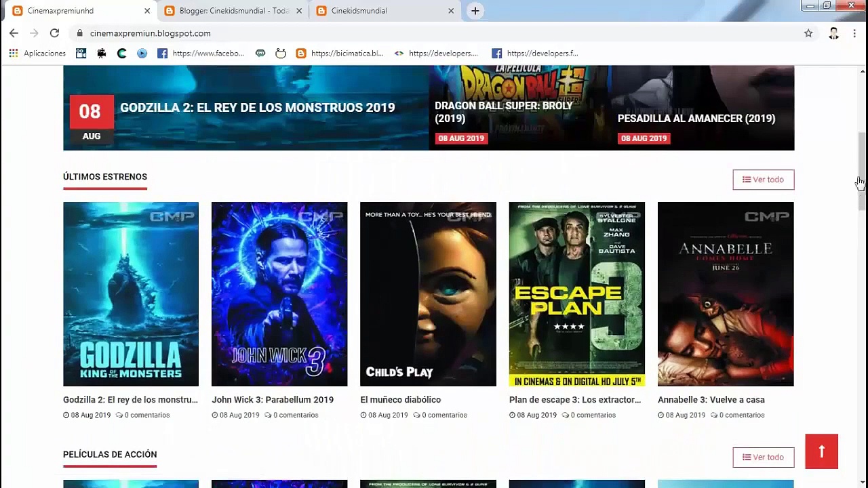Open the Godzilla 2: El rey de los monstru... title
Image resolution: width=868 pixels, height=488 pixels.
pyautogui.click(x=130, y=400)
